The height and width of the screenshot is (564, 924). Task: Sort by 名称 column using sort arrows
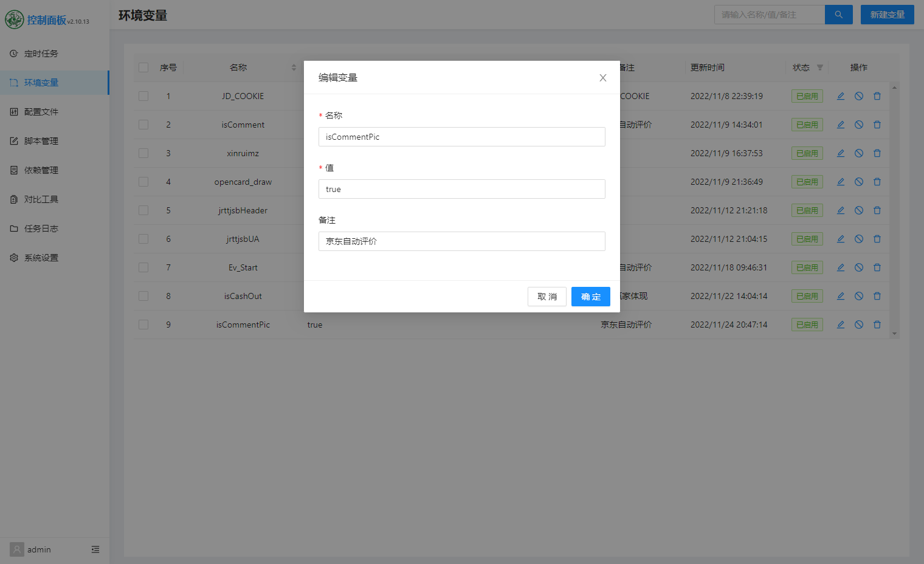pyautogui.click(x=294, y=67)
